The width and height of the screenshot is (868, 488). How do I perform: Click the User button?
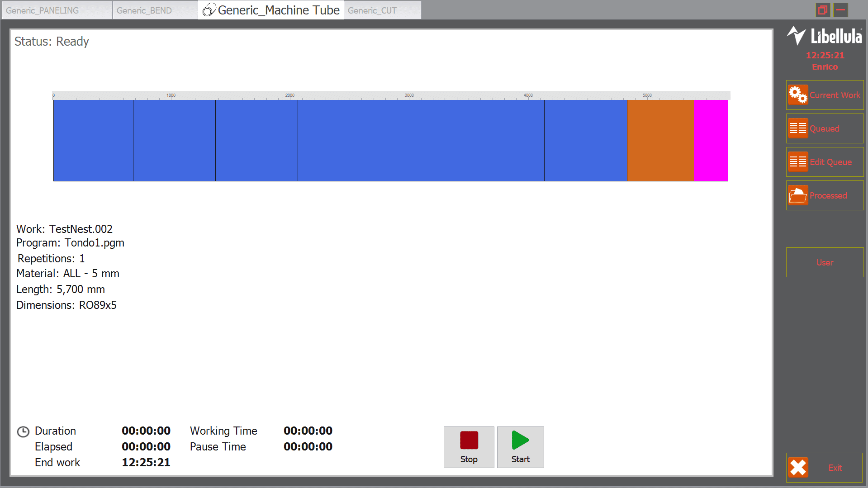pyautogui.click(x=825, y=262)
